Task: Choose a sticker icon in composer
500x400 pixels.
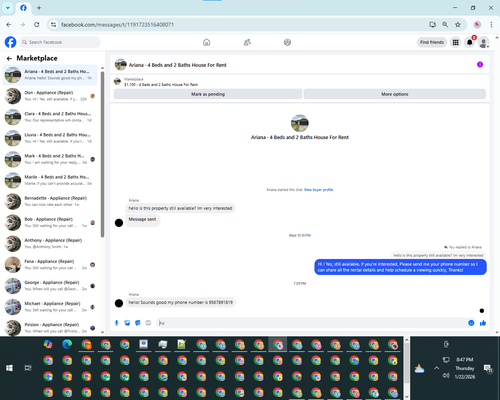Action: [x=138, y=323]
